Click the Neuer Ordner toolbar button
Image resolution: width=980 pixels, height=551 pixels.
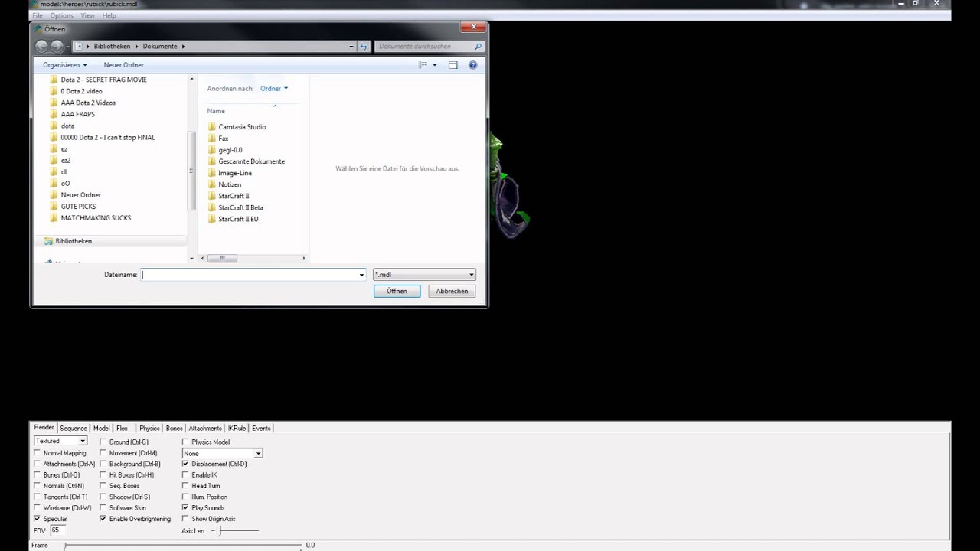coord(124,65)
